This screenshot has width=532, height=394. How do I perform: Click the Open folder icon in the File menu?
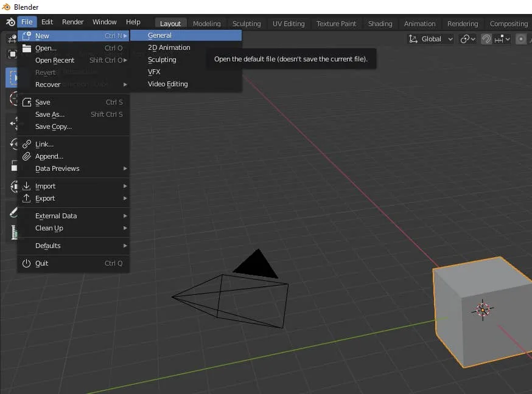point(26,48)
